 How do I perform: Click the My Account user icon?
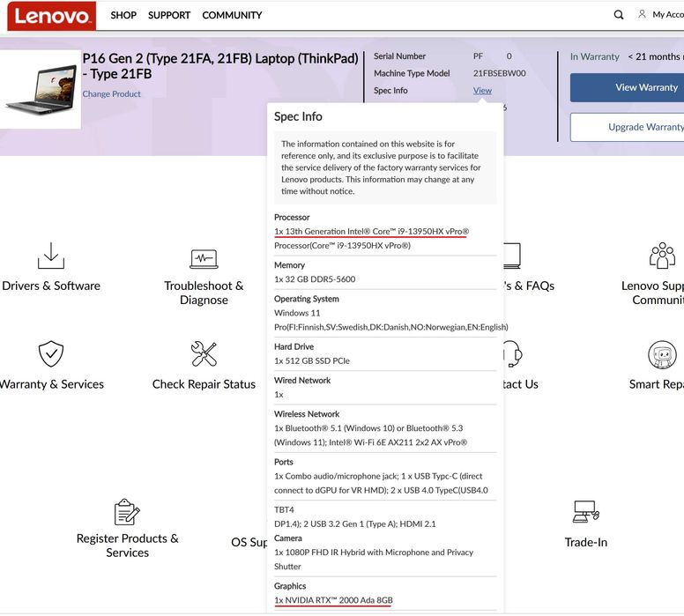[642, 14]
